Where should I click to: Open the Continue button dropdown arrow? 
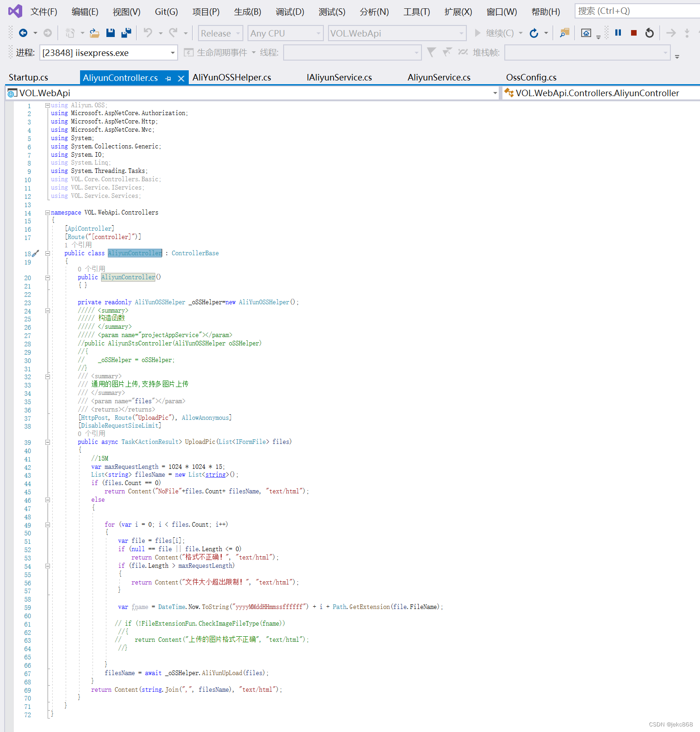[x=520, y=33]
